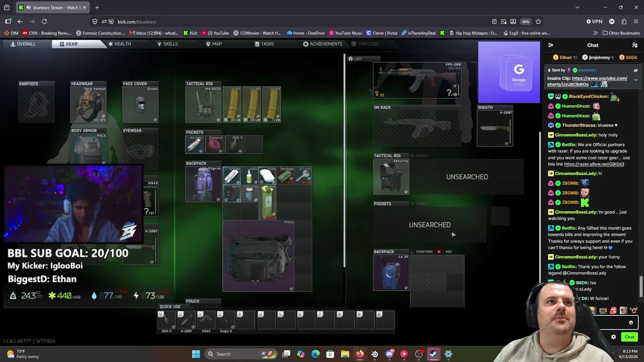This screenshot has height=362, width=644.
Task: Select the Ghost balaclava in Face Cover slot
Action: click(140, 105)
